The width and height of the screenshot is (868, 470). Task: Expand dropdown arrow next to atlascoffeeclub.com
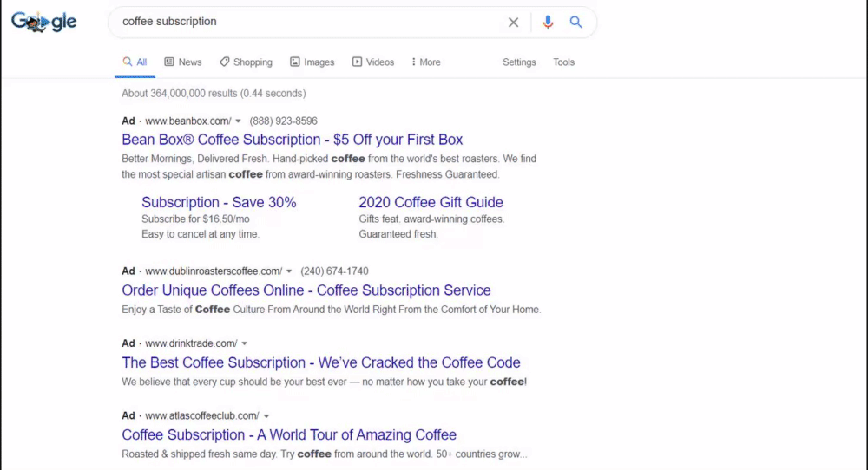tap(266, 416)
